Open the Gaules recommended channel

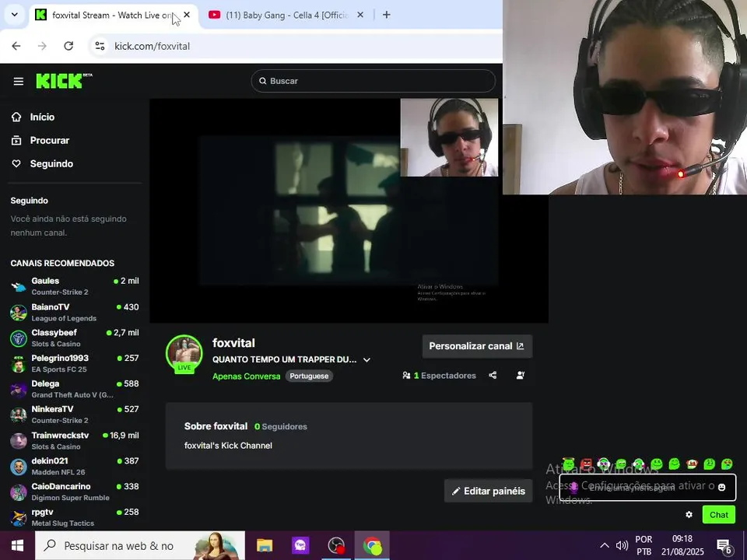[x=75, y=286]
